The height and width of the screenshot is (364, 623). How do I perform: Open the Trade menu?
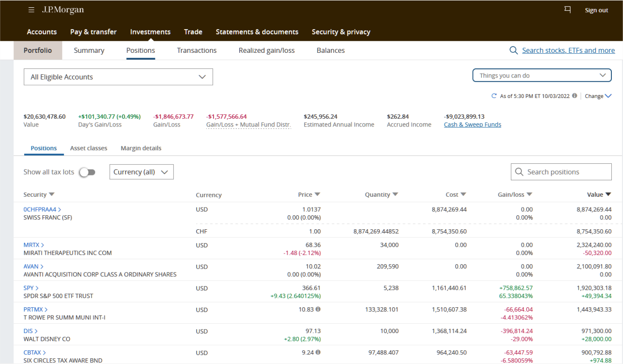193,32
